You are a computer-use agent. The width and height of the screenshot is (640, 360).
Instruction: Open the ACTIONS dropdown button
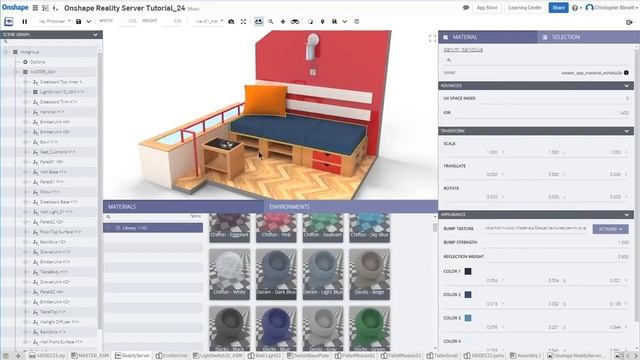610,229
